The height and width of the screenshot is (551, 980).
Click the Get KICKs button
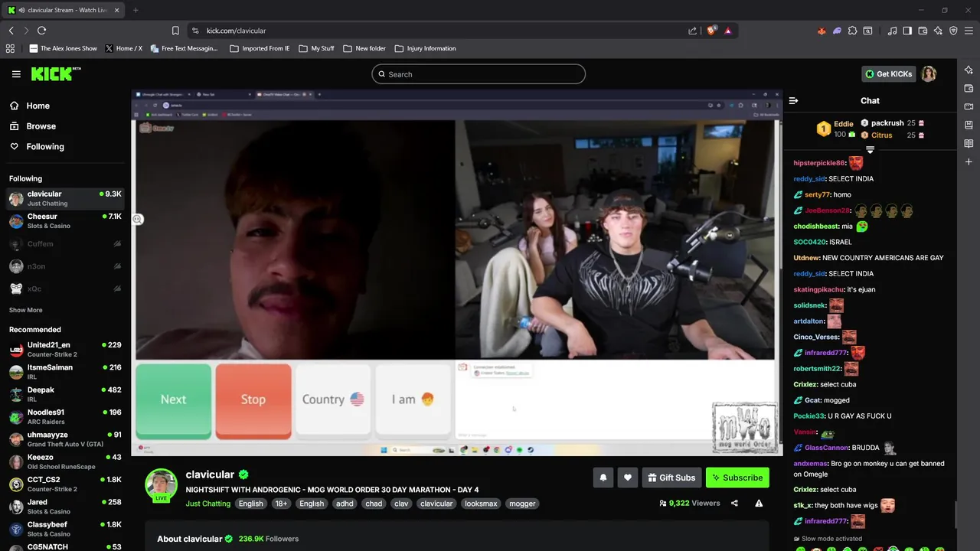[888, 74]
